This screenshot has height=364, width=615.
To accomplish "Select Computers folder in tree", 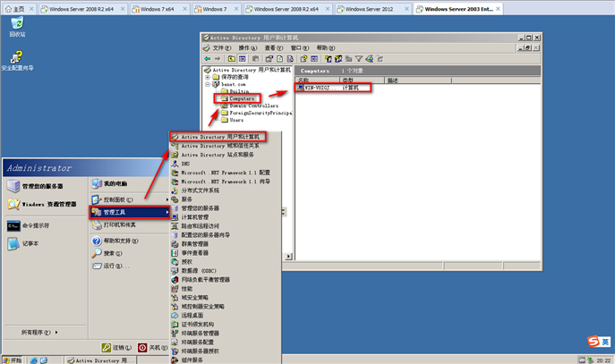I will [x=242, y=98].
